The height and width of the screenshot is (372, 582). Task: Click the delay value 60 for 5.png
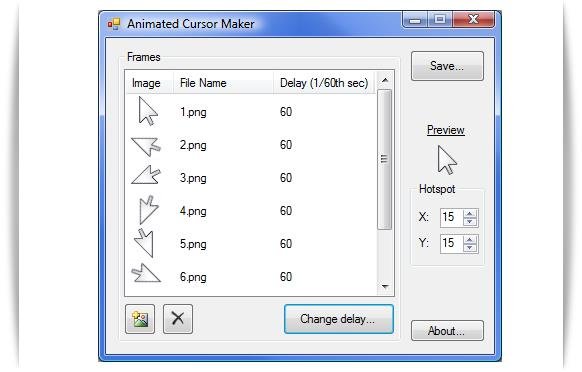coord(286,244)
